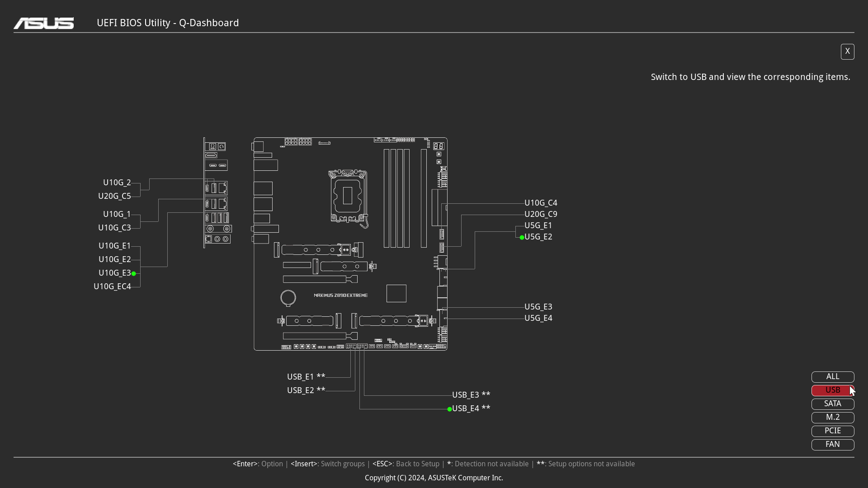Select the U10G_EC4 port label
The image size is (868, 488).
pos(112,286)
